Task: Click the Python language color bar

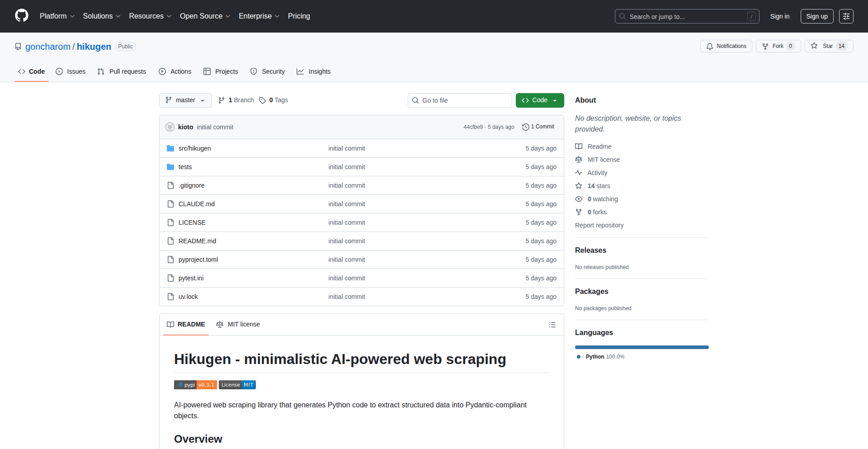Action: coord(642,347)
